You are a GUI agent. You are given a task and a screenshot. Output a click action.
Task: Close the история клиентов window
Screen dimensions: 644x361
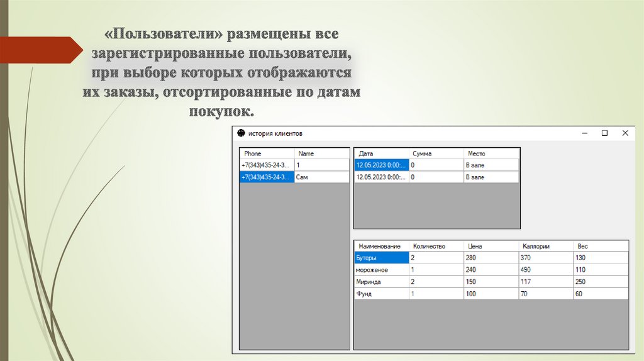[625, 133]
